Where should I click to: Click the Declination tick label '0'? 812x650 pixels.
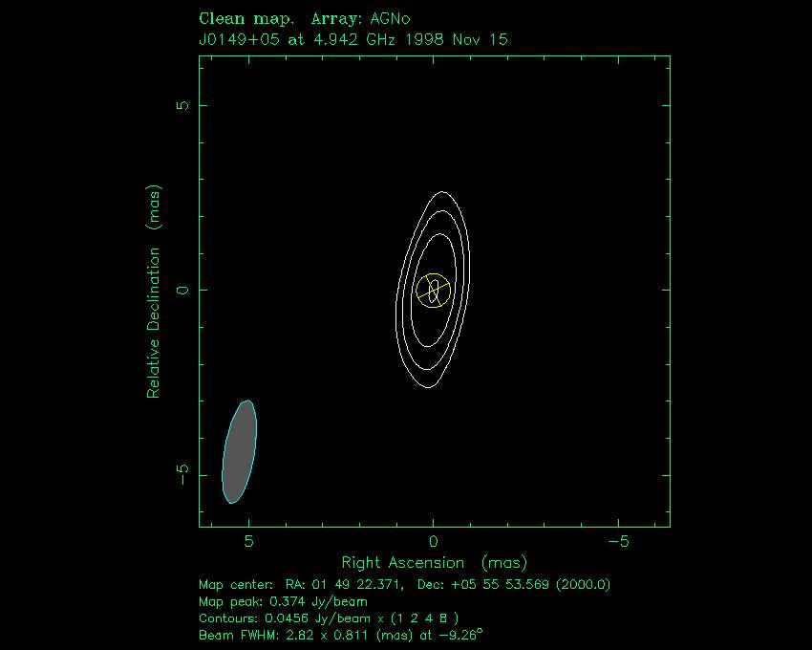(183, 291)
